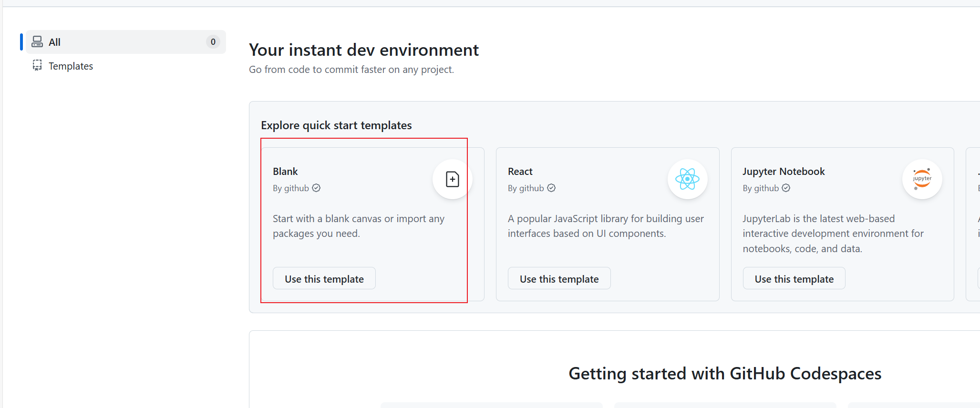This screenshot has width=980, height=408.
Task: Open the Blank template title link
Action: coord(285,172)
